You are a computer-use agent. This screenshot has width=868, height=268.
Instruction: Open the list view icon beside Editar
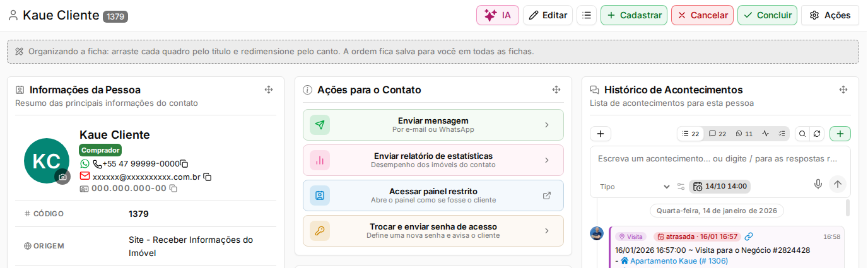pos(587,15)
